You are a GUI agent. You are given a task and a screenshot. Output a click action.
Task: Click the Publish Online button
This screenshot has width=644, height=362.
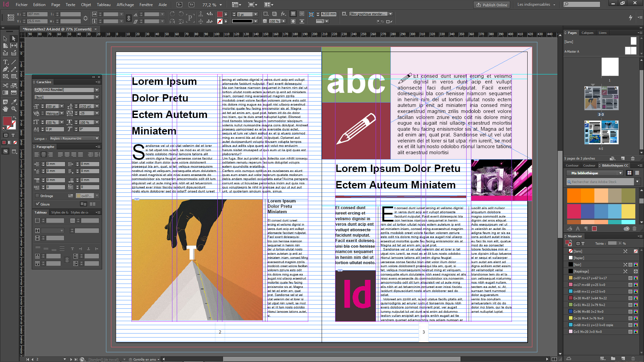coord(492,5)
